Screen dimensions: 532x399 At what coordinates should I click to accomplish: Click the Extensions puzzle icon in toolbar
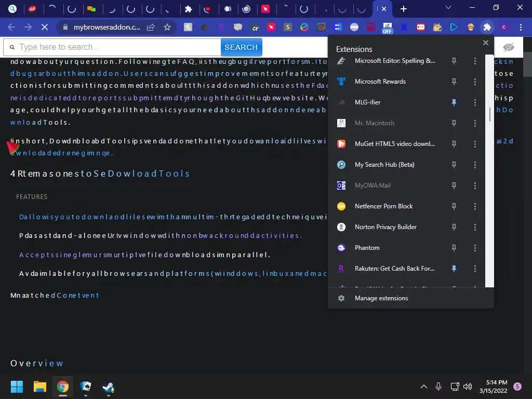coord(487,27)
